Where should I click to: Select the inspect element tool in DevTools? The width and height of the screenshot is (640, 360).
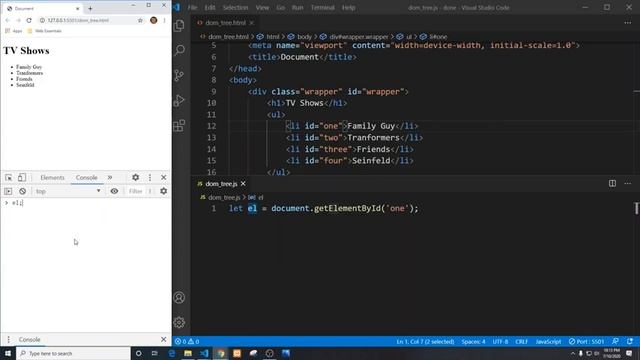click(x=9, y=178)
